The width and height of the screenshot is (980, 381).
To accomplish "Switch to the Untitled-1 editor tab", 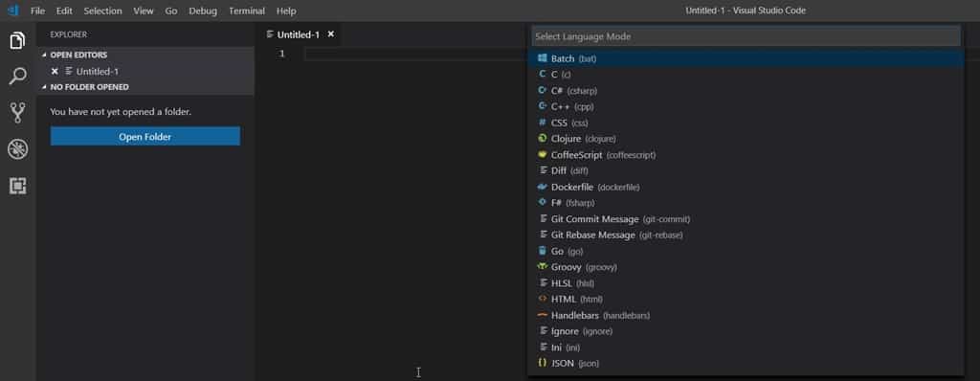I will point(299,34).
